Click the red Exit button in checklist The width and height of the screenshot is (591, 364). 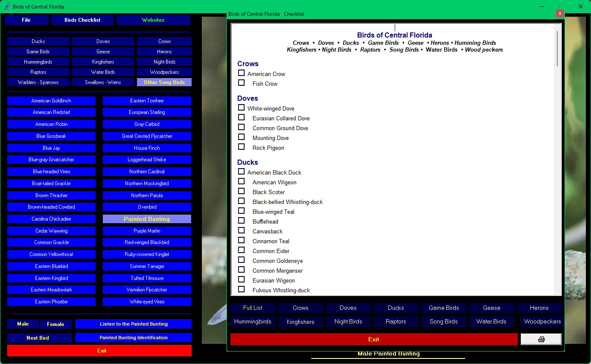pyautogui.click(x=373, y=339)
